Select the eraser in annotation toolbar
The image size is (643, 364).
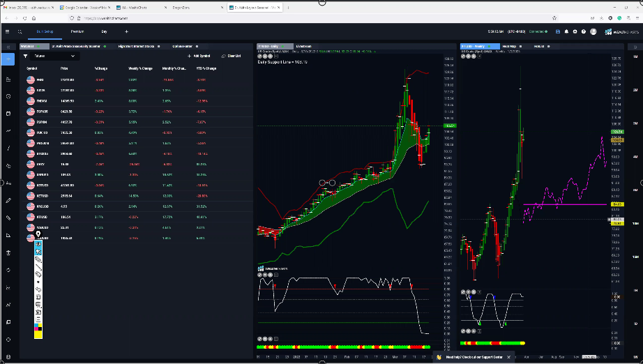tap(38, 274)
